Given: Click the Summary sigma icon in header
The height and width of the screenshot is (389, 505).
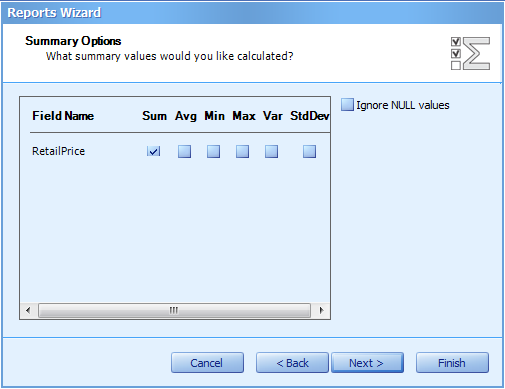Looking at the screenshot, I should pos(470,53).
